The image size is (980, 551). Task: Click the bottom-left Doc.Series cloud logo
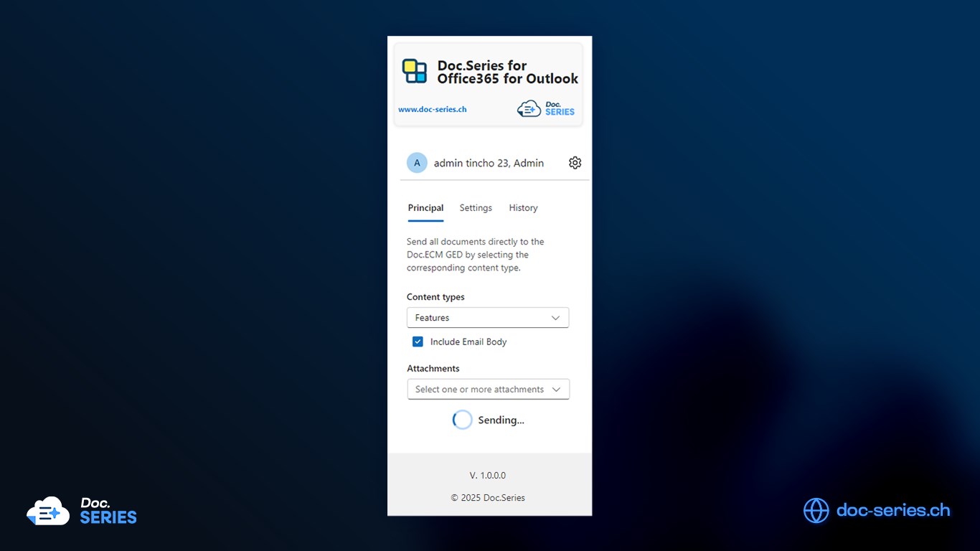pyautogui.click(x=82, y=511)
